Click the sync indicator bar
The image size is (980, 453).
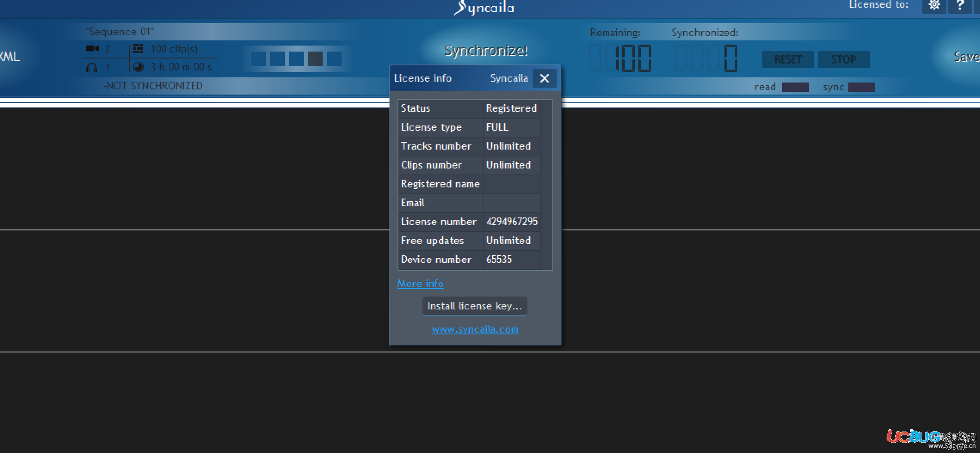click(861, 87)
